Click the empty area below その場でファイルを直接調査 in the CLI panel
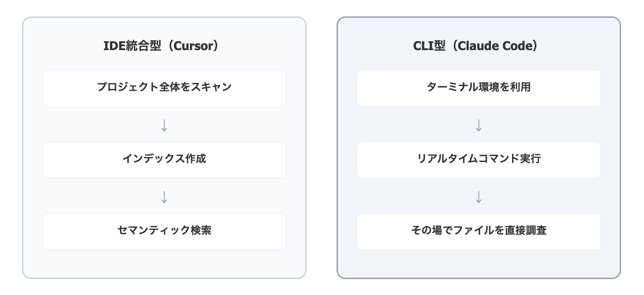This screenshot has height=295, width=644. (x=479, y=264)
